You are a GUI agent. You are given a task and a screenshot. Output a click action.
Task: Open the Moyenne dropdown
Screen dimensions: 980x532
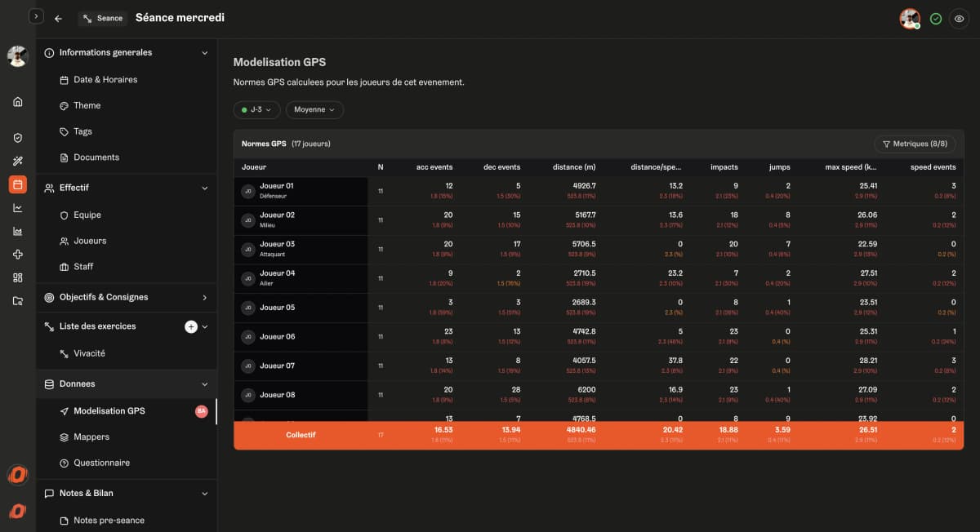(x=314, y=109)
